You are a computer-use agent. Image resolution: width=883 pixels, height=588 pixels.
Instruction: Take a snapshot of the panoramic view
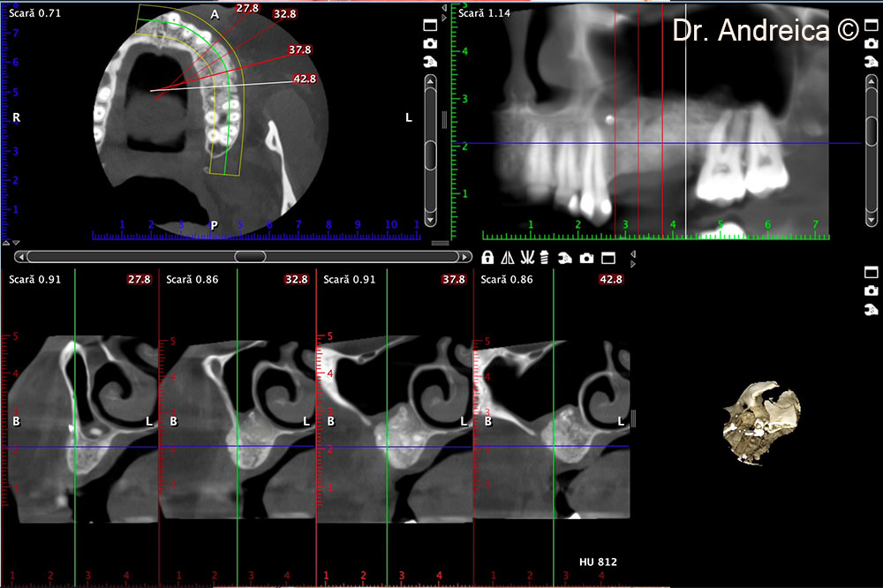point(871,43)
